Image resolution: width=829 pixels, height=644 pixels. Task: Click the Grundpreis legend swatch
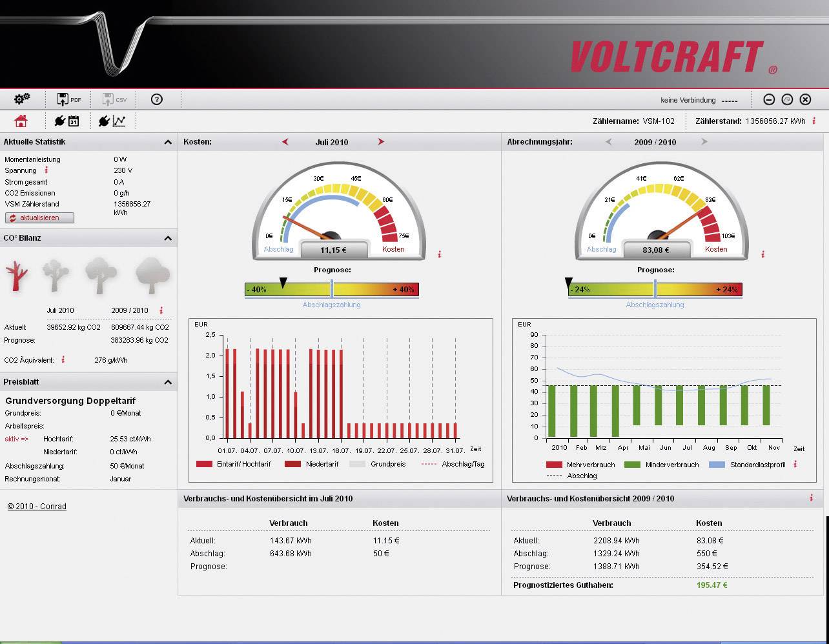click(358, 464)
